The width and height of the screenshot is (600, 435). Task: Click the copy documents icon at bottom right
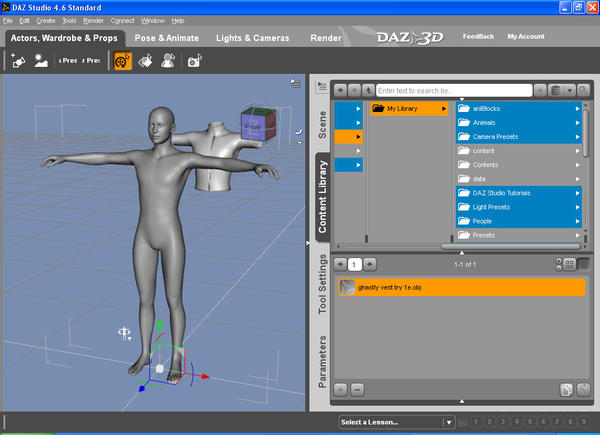[x=567, y=390]
